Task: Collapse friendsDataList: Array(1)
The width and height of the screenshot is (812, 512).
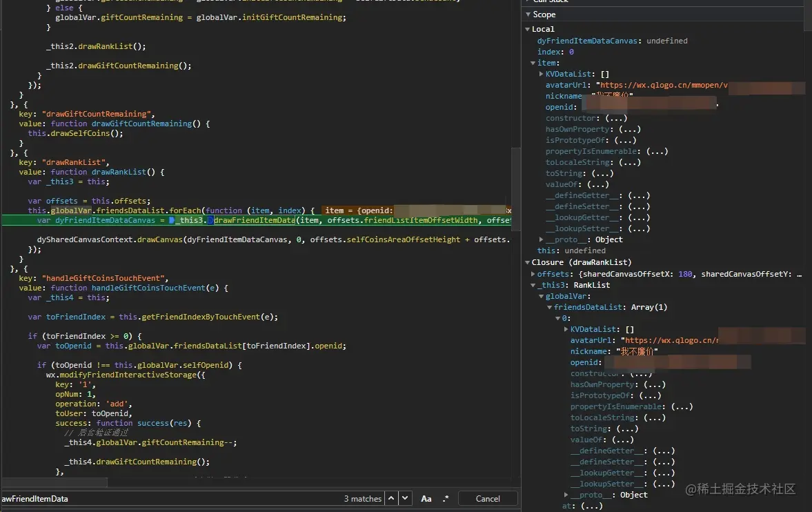Action: [x=549, y=307]
